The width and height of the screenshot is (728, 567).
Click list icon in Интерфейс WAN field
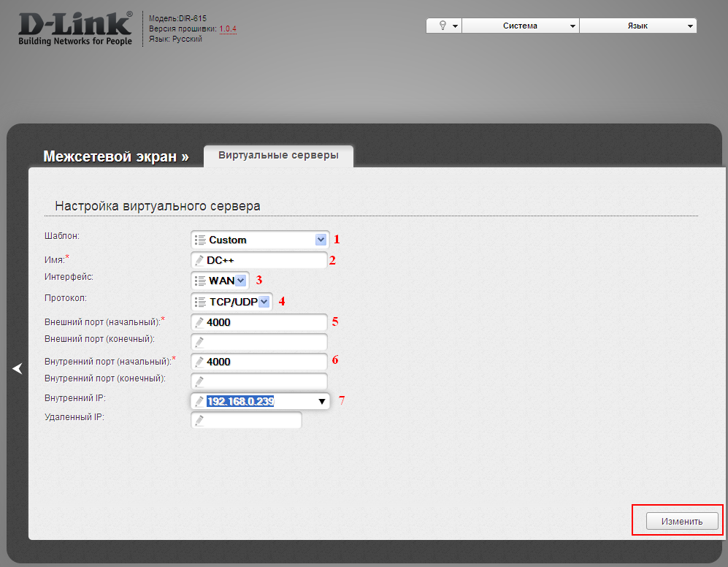pyautogui.click(x=200, y=281)
